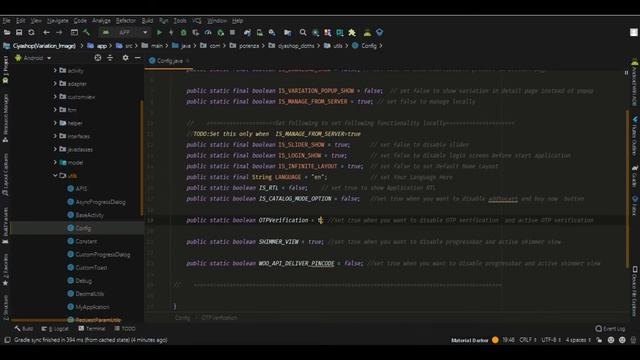The width and height of the screenshot is (640, 360).
Task: Expand the activity folder
Action: tap(55, 70)
